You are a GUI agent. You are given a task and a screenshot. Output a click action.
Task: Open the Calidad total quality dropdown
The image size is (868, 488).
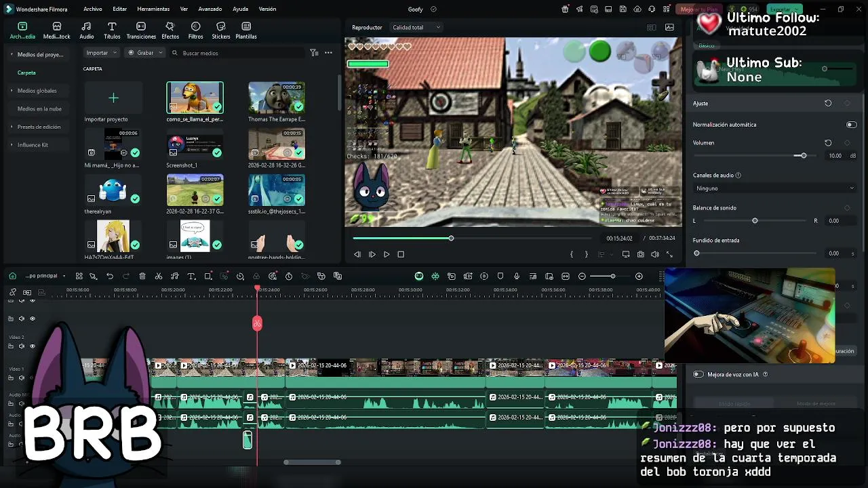tap(416, 27)
